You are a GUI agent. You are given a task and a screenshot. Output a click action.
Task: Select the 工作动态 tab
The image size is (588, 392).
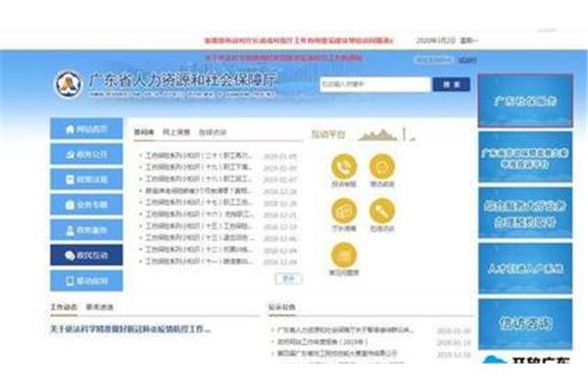(64, 307)
